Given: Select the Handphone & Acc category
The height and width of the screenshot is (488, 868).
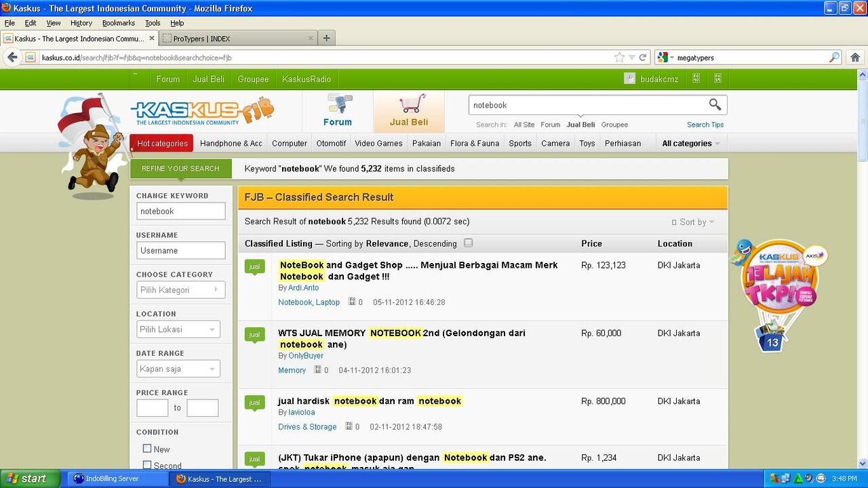Looking at the screenshot, I should 231,143.
